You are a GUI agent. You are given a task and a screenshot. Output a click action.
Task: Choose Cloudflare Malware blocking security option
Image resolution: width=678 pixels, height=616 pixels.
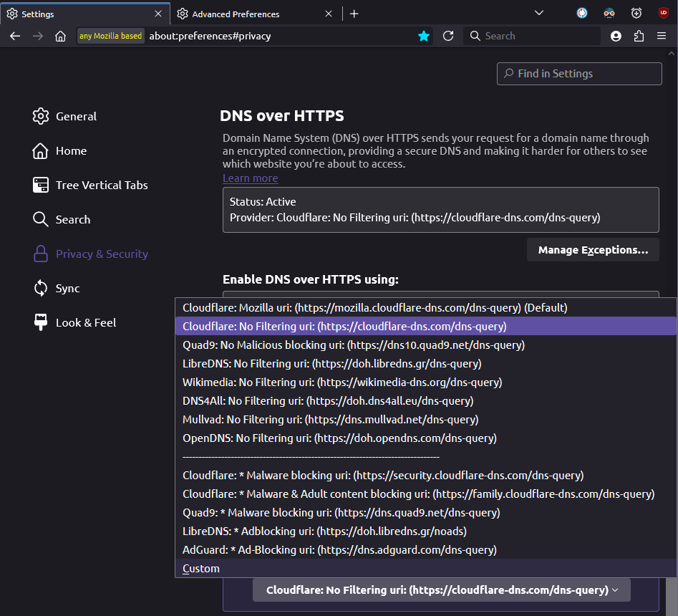pyautogui.click(x=425, y=475)
